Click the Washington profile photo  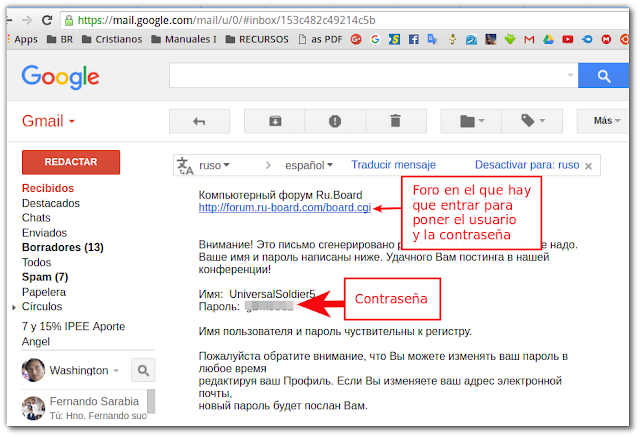click(33, 370)
